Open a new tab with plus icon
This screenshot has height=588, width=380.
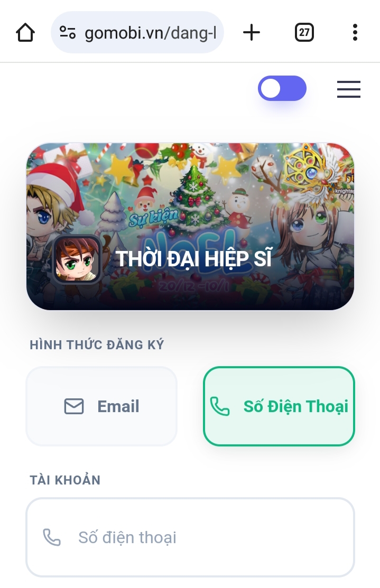[x=252, y=32]
